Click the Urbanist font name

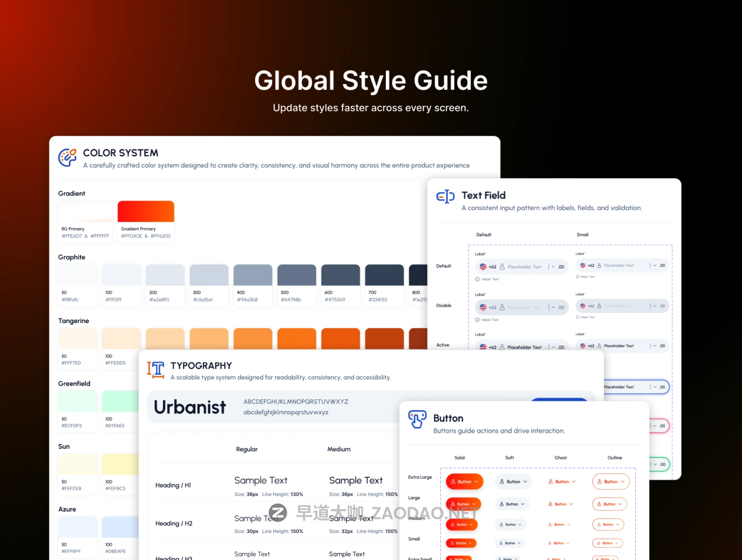pos(190,407)
